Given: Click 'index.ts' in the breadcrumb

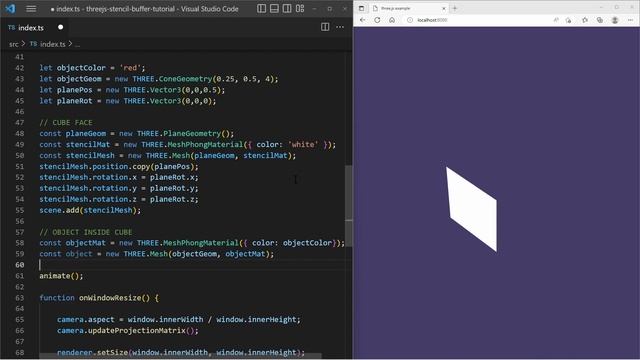Looking at the screenshot, I should [x=52, y=44].
